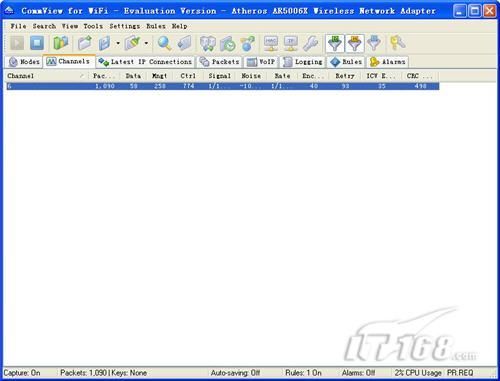The width and height of the screenshot is (500, 381).
Task: Click CommView title bar app icon
Action: [x=9, y=11]
